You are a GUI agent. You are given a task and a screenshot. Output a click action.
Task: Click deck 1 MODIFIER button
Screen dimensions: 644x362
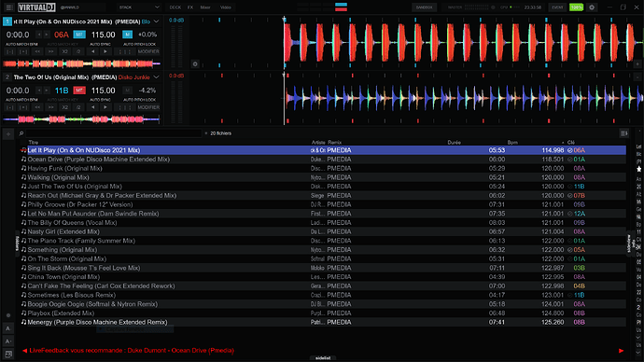click(x=148, y=51)
